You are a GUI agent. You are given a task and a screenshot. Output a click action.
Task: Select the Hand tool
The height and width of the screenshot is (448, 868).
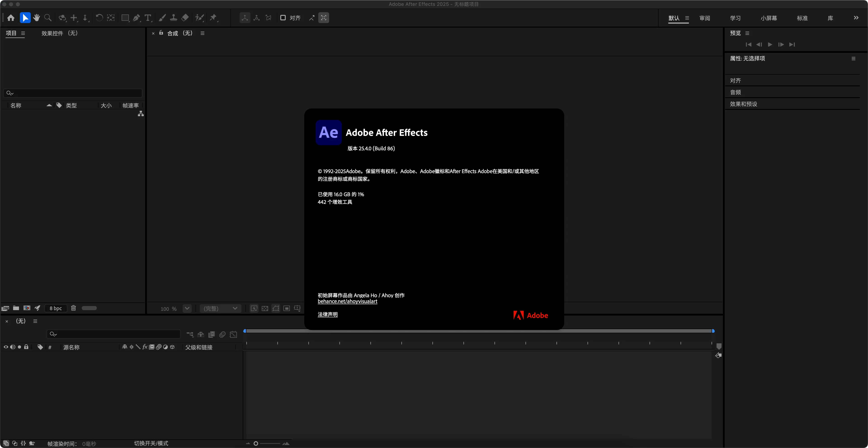[36, 18]
